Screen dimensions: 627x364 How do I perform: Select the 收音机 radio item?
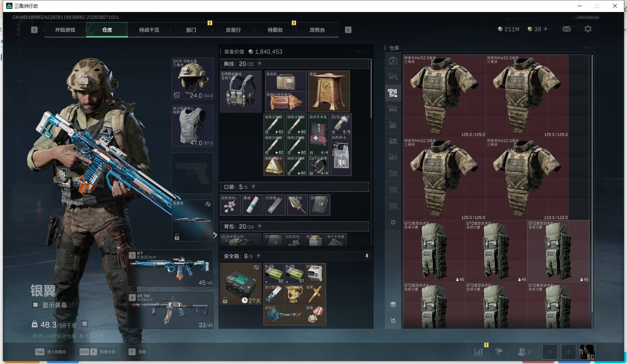(286, 81)
